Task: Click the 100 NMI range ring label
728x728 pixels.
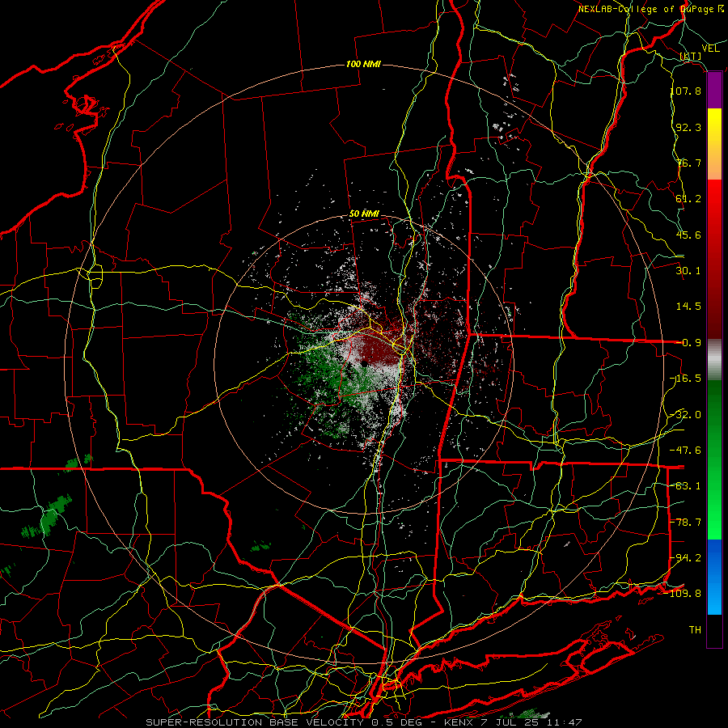Action: coord(363,64)
